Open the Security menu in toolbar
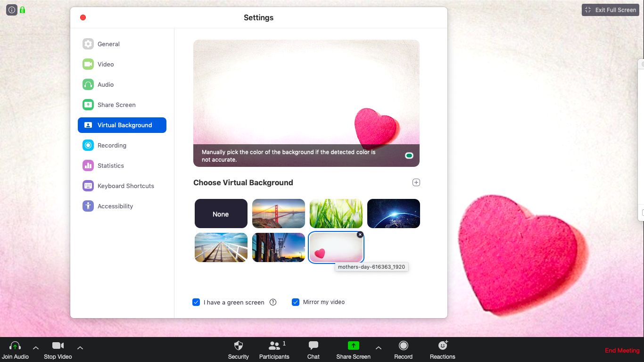644x362 pixels. click(239, 350)
